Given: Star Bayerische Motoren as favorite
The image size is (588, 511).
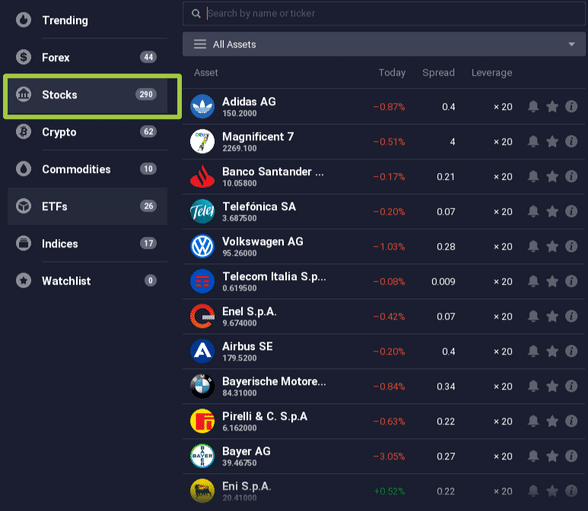Looking at the screenshot, I should pos(552,386).
